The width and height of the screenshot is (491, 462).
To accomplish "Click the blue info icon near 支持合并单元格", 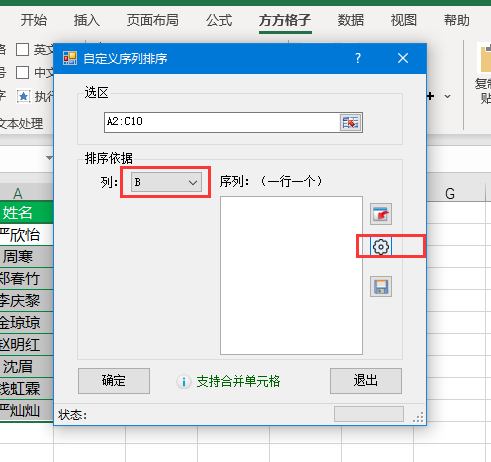I will pos(184,381).
